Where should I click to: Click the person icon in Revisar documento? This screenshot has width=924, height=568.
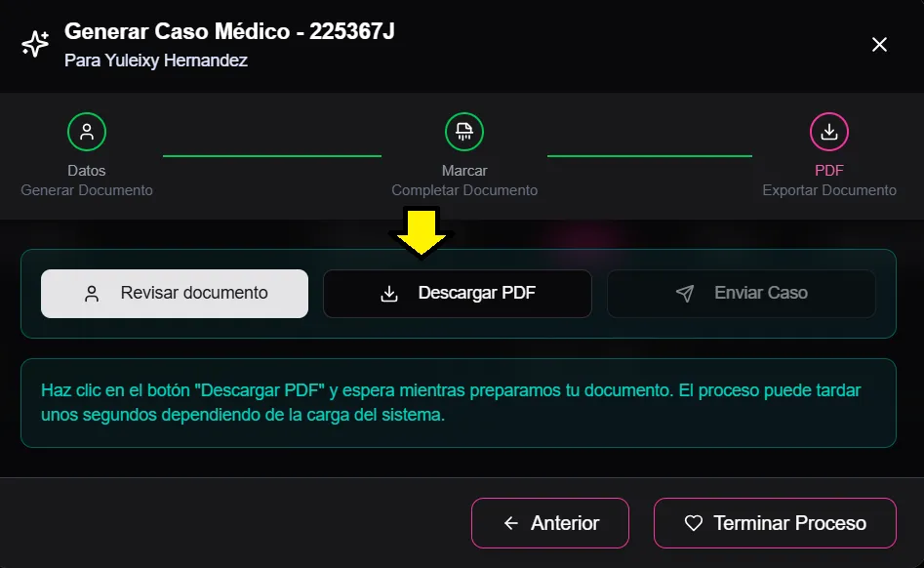(x=92, y=294)
